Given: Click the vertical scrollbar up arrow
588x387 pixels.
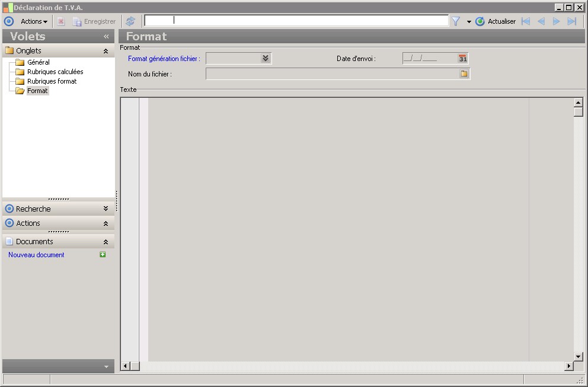Looking at the screenshot, I should pos(579,103).
